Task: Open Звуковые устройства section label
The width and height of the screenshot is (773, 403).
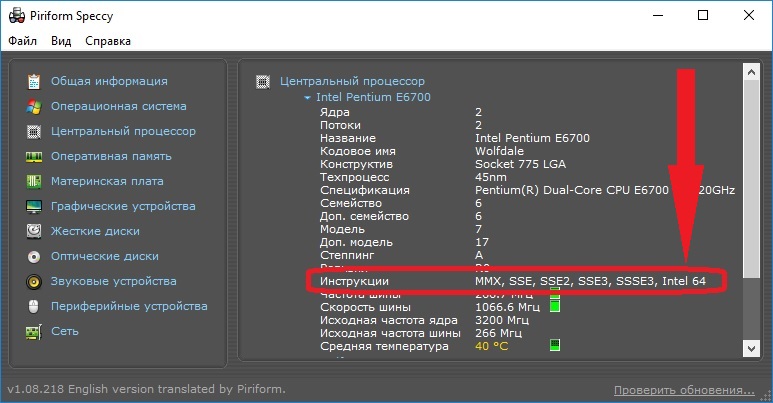Action: pyautogui.click(x=114, y=281)
